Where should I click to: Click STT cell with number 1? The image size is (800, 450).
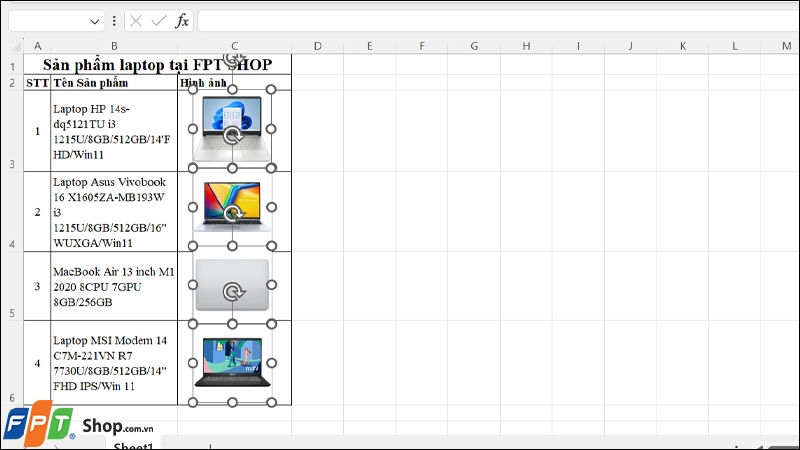coord(37,131)
